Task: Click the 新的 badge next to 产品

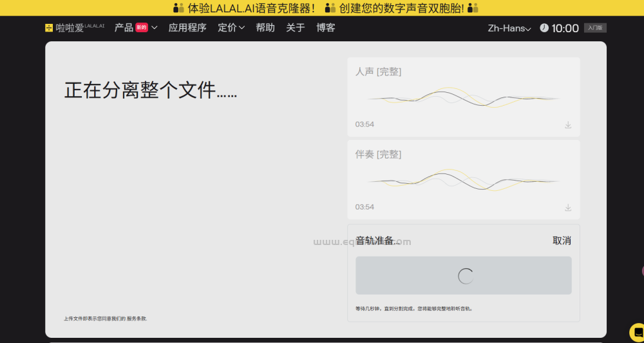Action: click(141, 28)
